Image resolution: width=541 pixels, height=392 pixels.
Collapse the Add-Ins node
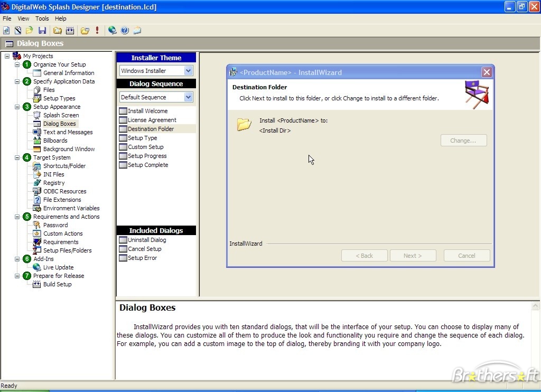[x=17, y=259]
